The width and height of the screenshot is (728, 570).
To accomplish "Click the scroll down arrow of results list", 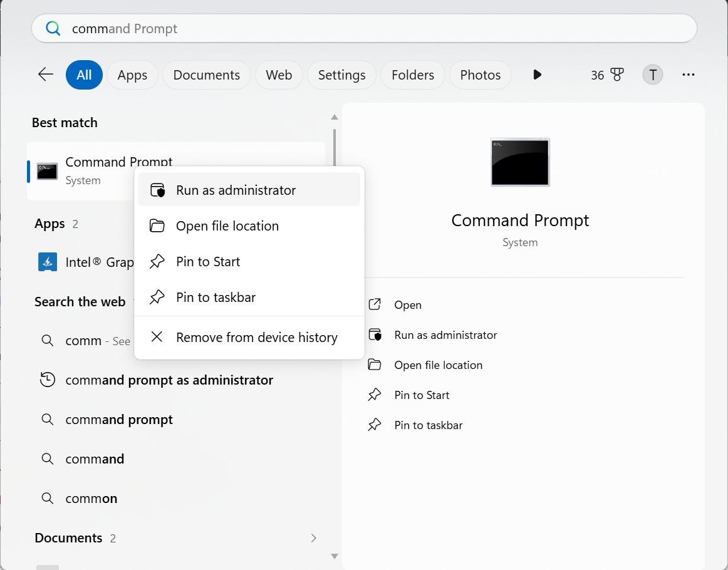I will (x=334, y=556).
